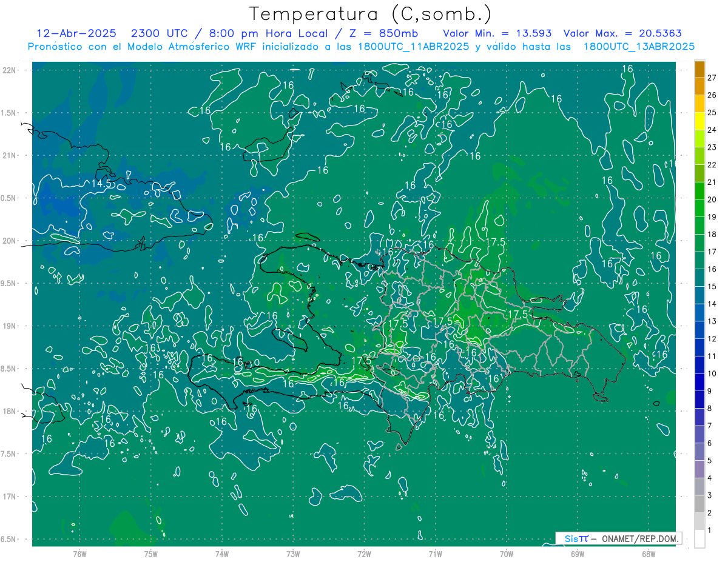Click the 75W longitude axis label

(150, 554)
